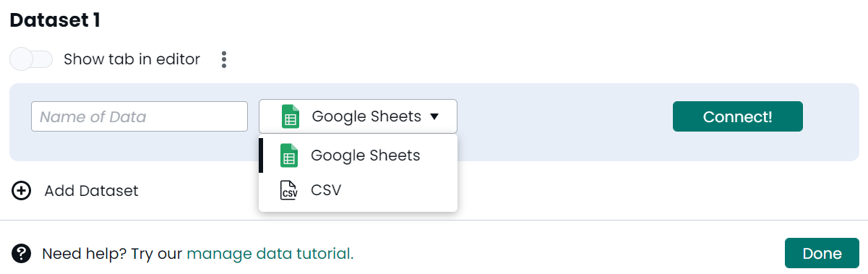Viewport: 868px width, 274px height.
Task: Click the plus icon beside Add Dataset
Action: click(22, 191)
